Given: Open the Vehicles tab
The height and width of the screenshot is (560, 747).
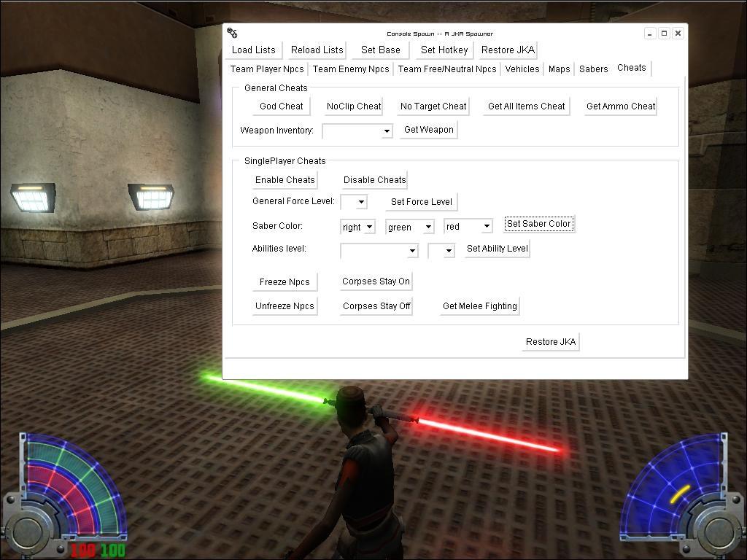Looking at the screenshot, I should point(522,69).
